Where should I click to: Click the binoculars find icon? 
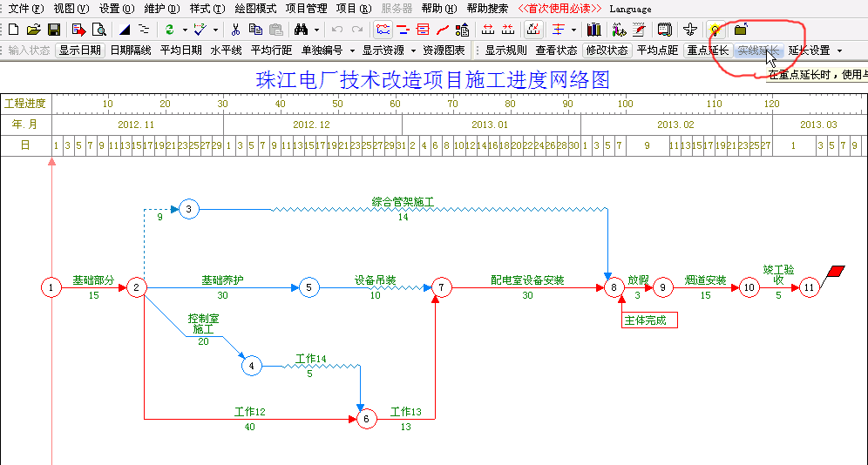tap(299, 30)
